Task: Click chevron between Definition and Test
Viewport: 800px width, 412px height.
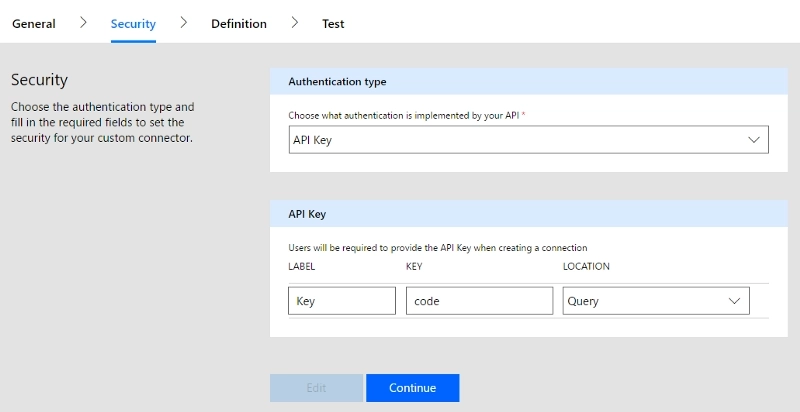Action: 294,22
